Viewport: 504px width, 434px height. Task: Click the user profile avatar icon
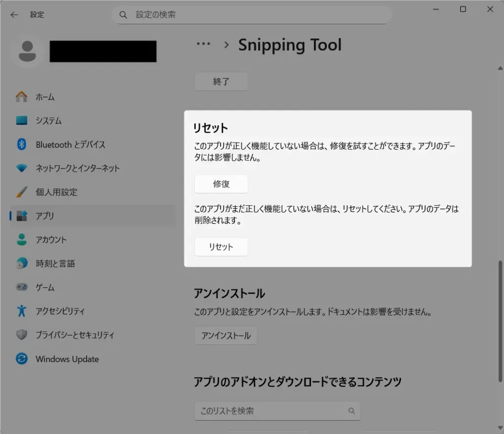point(28,51)
